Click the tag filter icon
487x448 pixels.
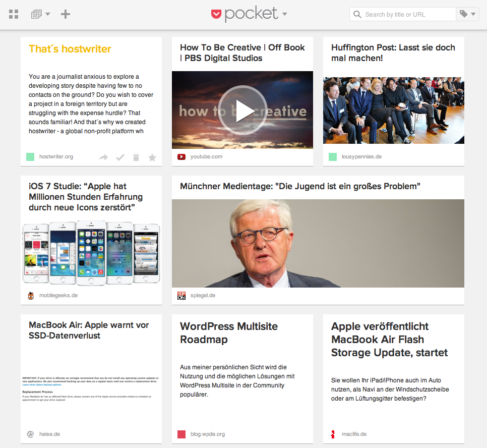pyautogui.click(x=464, y=14)
